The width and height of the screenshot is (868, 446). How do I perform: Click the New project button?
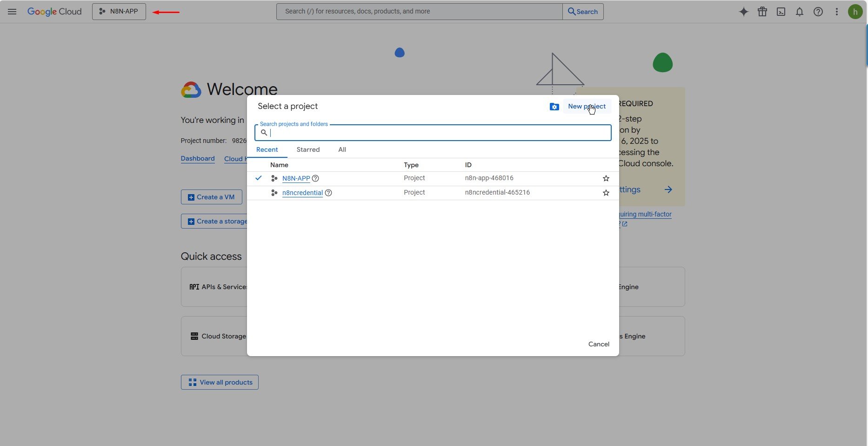[x=586, y=106]
